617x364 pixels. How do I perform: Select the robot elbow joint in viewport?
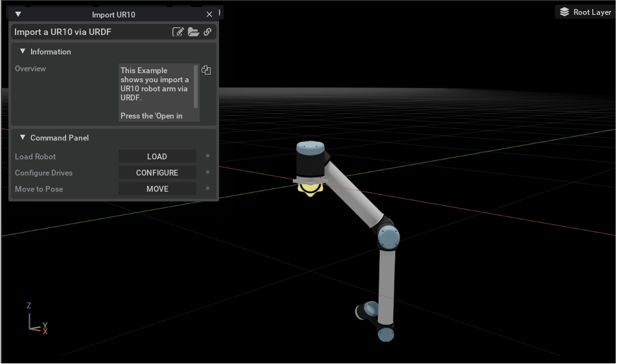point(388,236)
